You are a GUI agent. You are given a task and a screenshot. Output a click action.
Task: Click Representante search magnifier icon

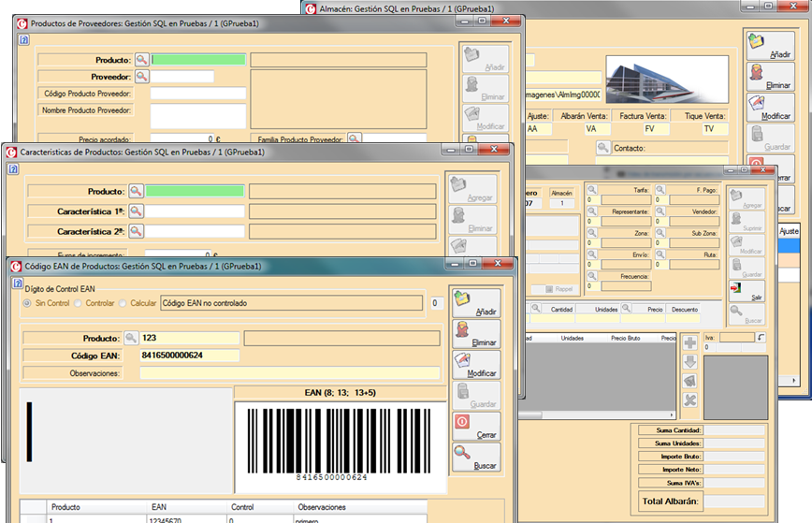pos(592,211)
